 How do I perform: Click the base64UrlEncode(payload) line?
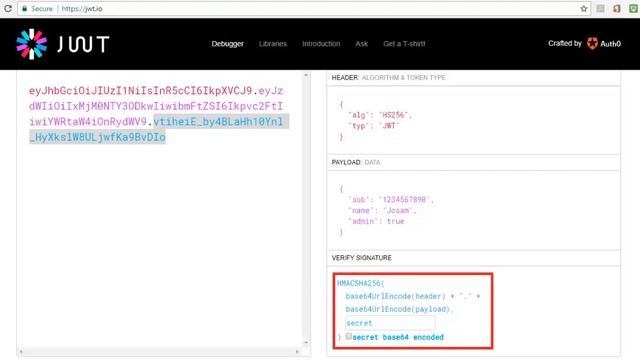pos(399,309)
